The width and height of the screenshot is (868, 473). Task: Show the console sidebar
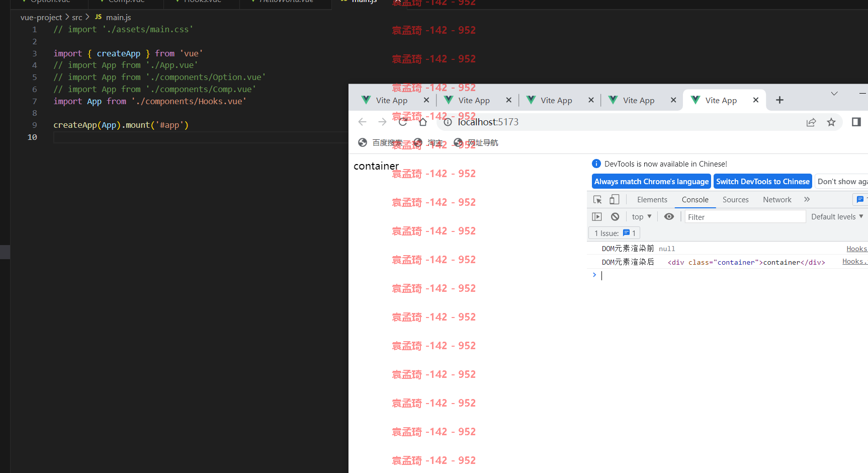pos(597,217)
